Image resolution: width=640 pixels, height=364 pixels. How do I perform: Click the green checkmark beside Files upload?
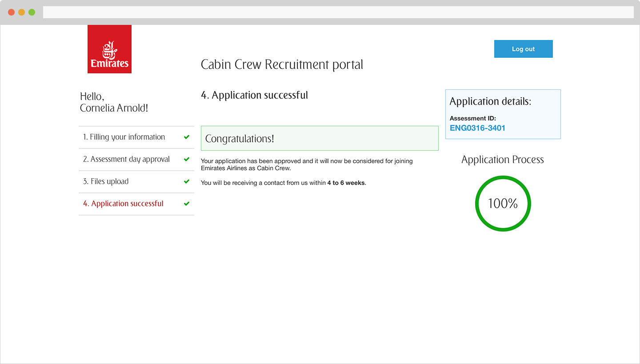(x=187, y=182)
